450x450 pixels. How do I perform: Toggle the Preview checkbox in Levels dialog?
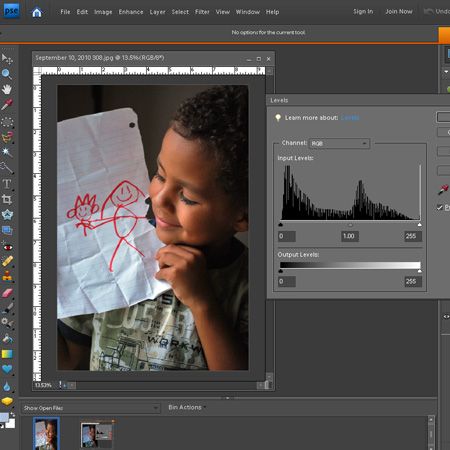pos(440,207)
